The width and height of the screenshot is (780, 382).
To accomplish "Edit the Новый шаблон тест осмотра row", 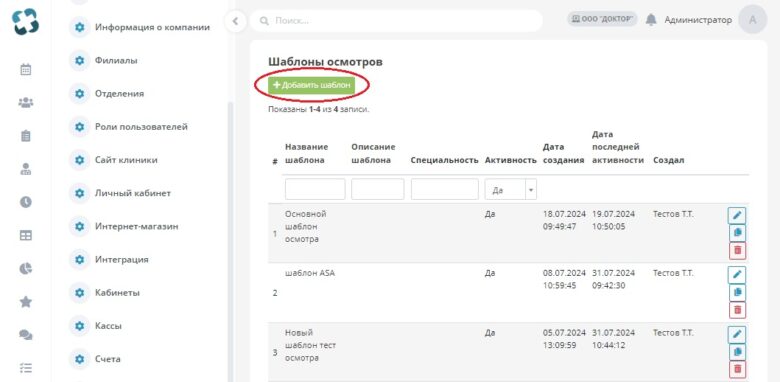I will [737, 334].
